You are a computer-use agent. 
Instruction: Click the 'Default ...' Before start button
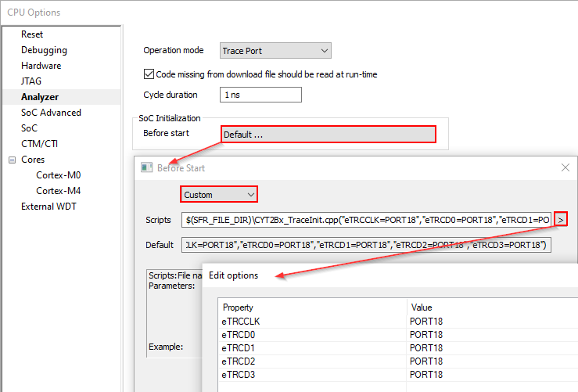coord(328,134)
